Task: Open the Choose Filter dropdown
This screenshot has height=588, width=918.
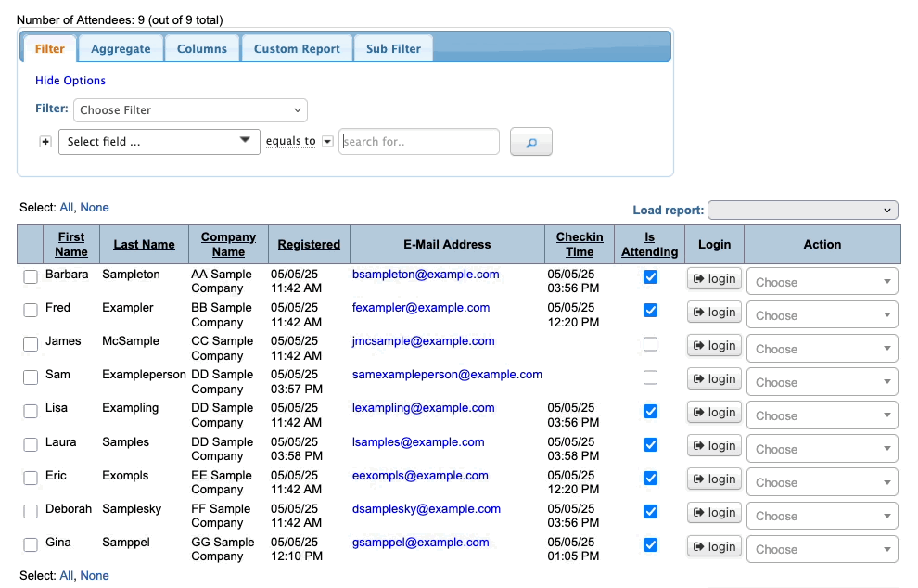Action: (x=190, y=109)
